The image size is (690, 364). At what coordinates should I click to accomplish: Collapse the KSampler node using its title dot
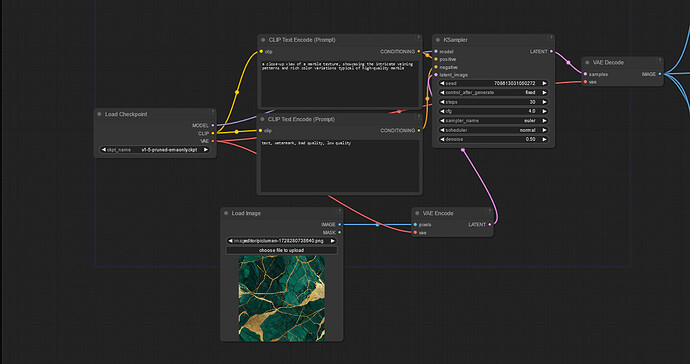[438, 40]
